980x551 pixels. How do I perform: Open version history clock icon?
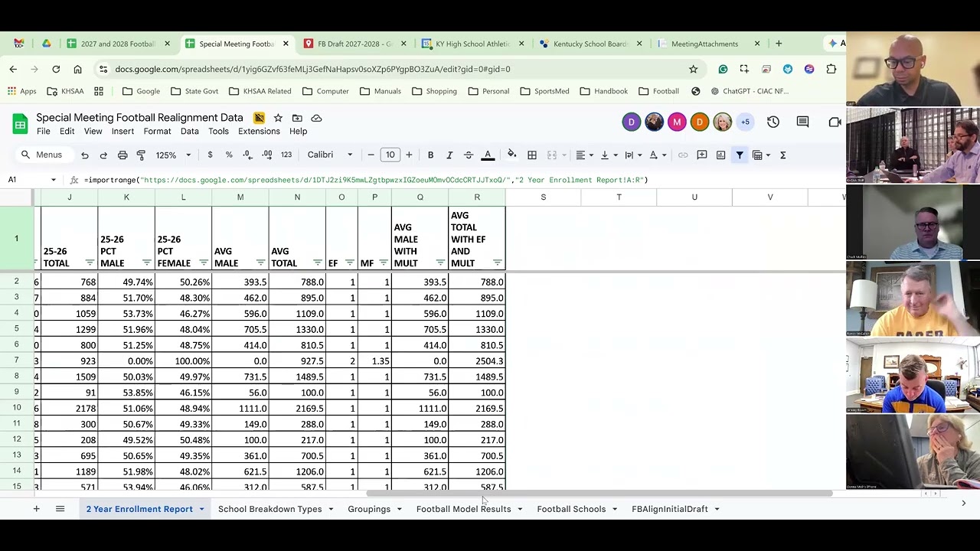773,122
